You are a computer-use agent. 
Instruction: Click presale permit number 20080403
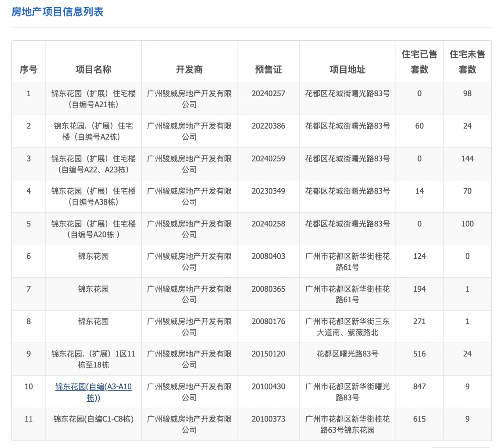(x=268, y=256)
